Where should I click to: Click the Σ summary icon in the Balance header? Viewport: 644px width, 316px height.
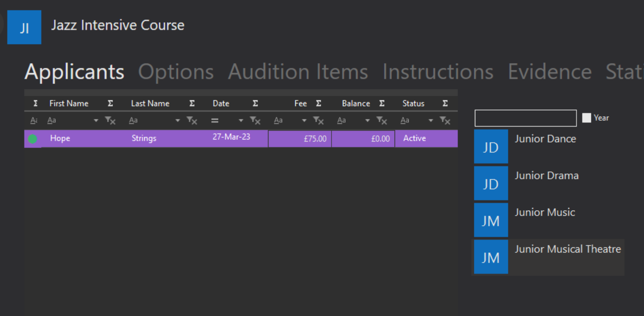tap(382, 104)
